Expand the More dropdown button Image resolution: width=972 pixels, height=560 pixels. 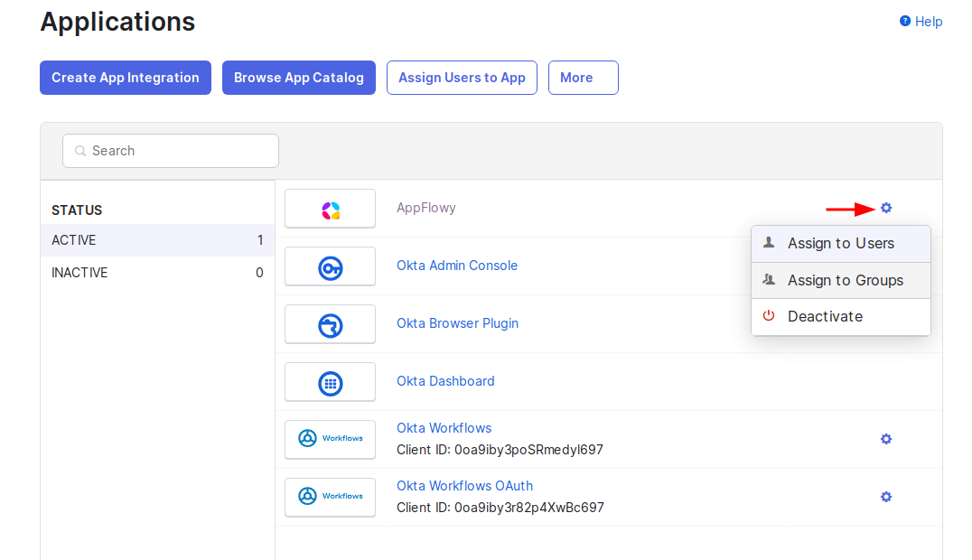584,78
